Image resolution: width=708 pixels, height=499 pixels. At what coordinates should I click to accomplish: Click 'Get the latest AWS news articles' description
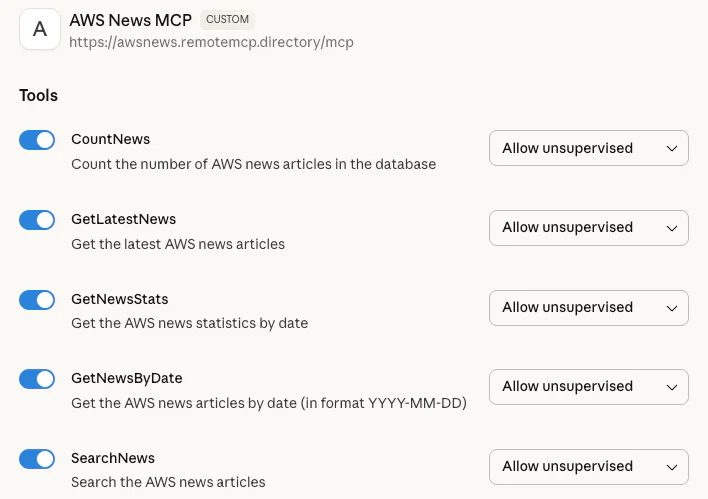coord(178,244)
